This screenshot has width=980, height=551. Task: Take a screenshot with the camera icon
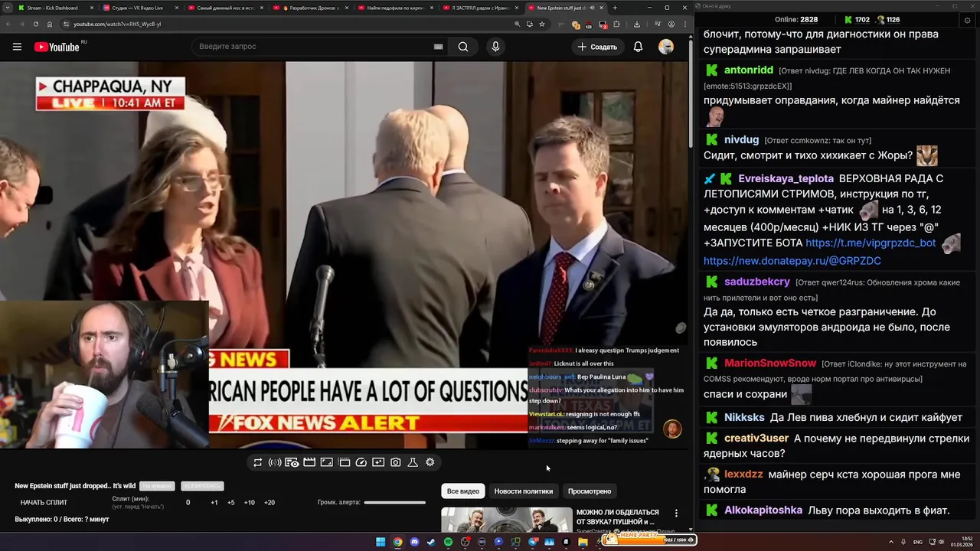pyautogui.click(x=396, y=462)
